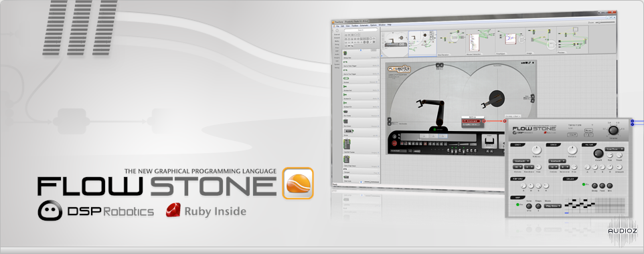
Task: Click the black Cutoff knob in Filter section
Action: tap(598, 153)
